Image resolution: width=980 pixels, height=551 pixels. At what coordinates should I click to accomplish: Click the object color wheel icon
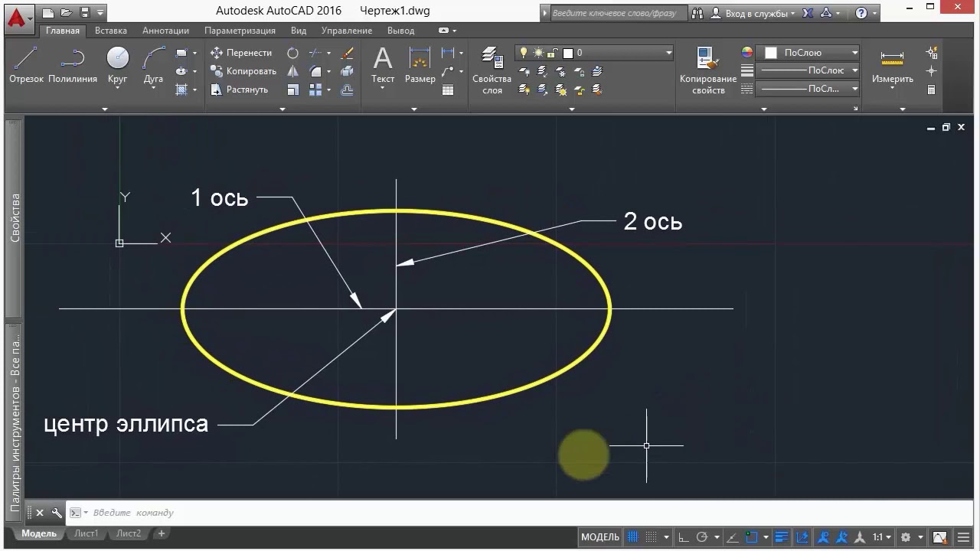pos(747,53)
